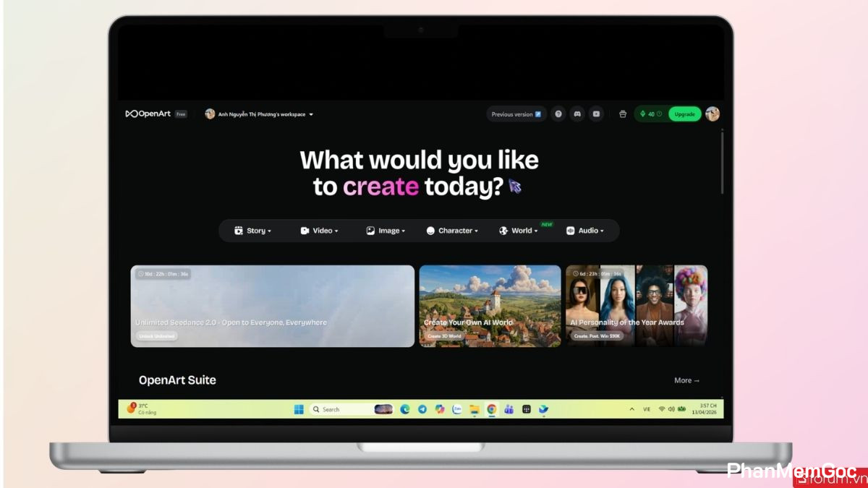The height and width of the screenshot is (488, 868).
Task: Click the OpenArt Suite heading
Action: pos(177,380)
